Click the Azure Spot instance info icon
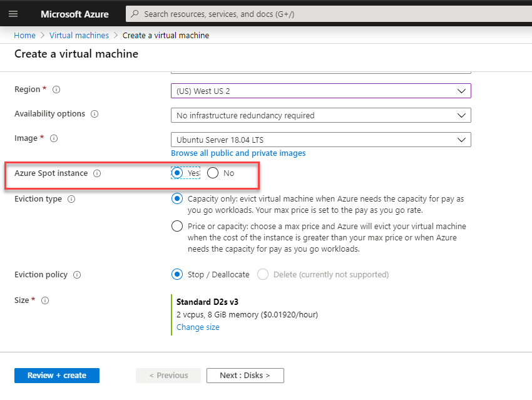The image size is (532, 400). click(x=97, y=173)
